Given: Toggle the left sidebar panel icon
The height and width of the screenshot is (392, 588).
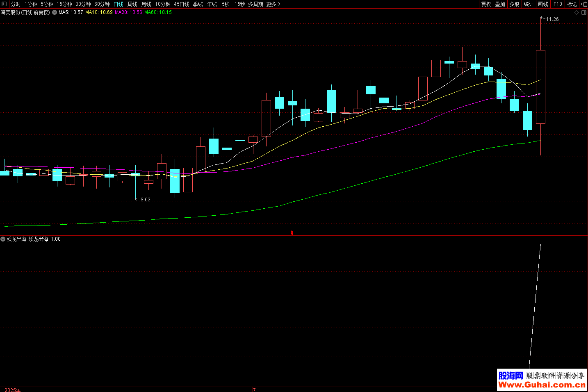Looking at the screenshot, I should pyautogui.click(x=4, y=4).
